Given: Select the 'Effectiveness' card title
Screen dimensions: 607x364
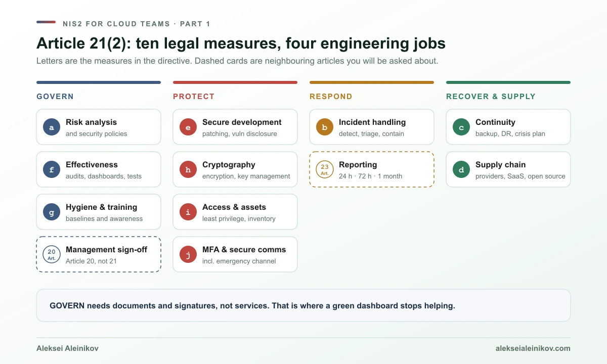Looking at the screenshot, I should tap(92, 165).
